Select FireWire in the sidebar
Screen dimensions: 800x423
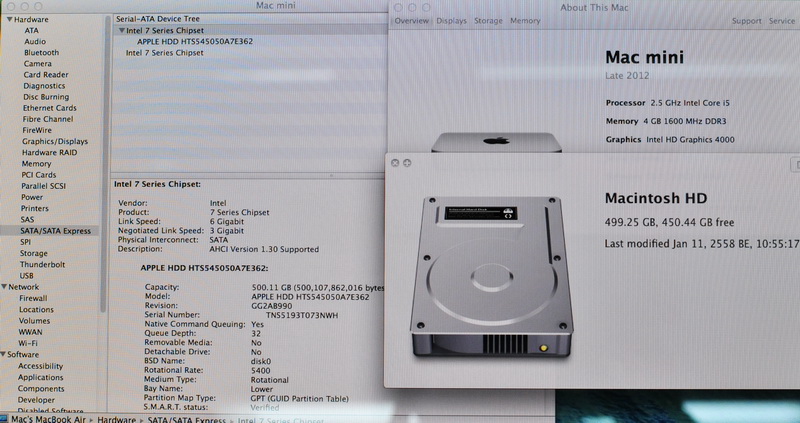37,130
